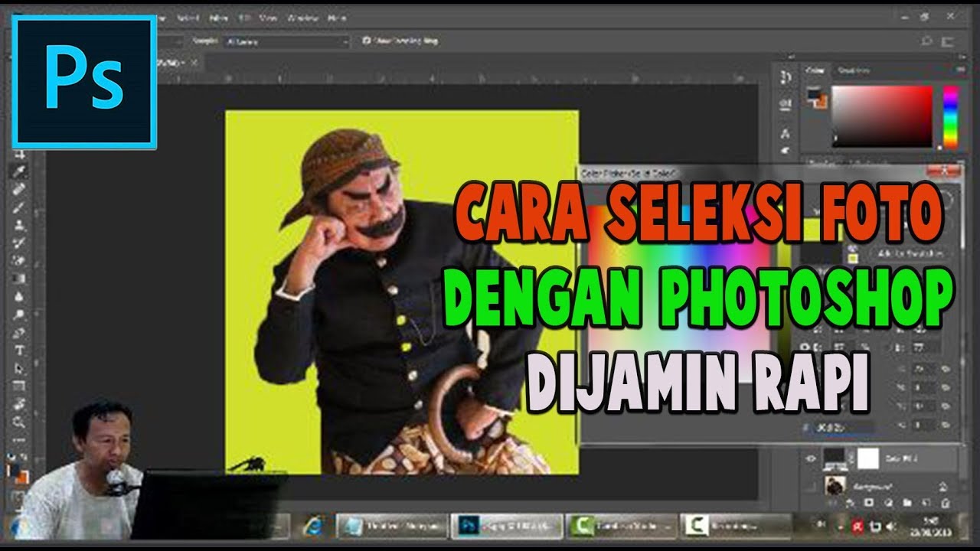Pick a shade in the Color panel field

point(882,116)
